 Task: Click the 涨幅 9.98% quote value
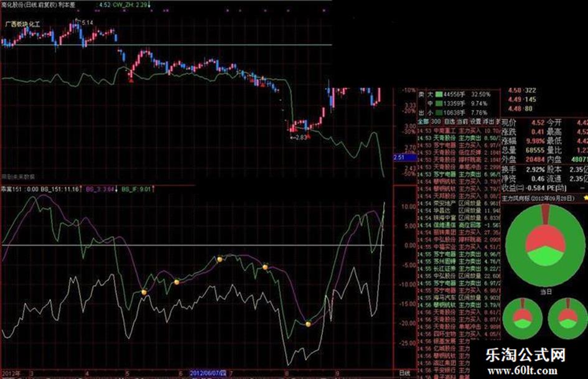click(x=535, y=141)
